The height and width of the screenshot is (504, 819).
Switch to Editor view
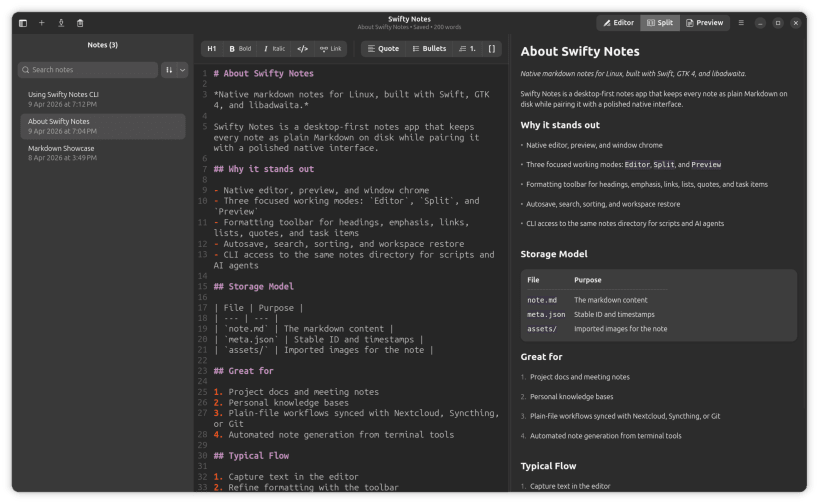click(618, 22)
